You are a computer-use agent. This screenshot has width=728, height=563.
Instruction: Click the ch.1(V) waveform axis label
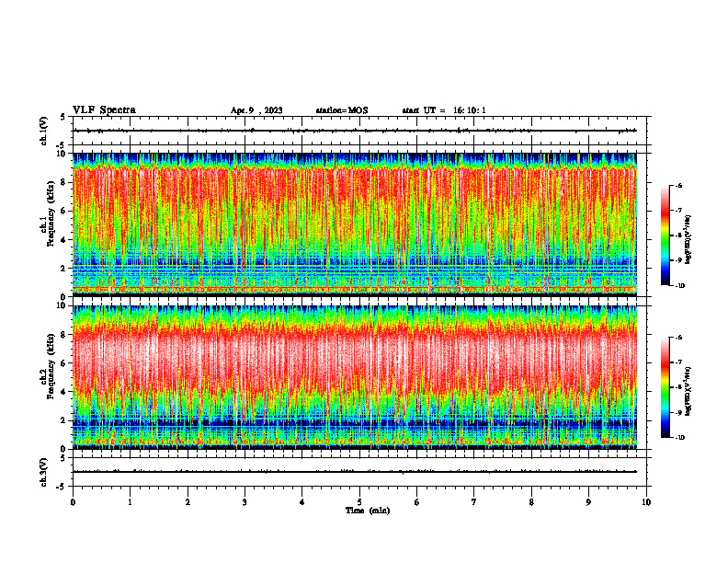click(44, 131)
